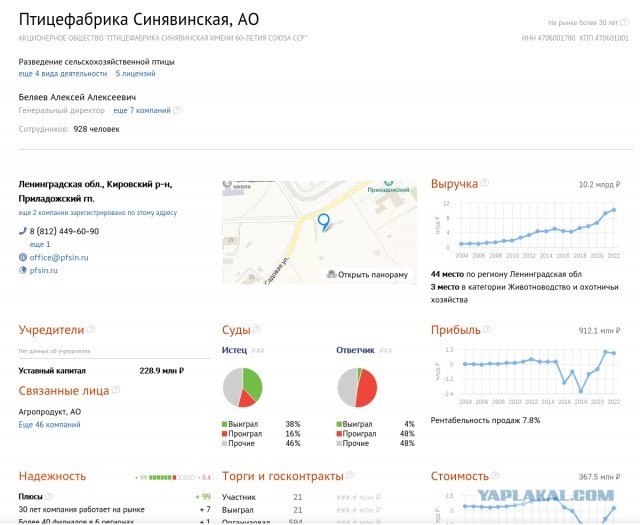The width and height of the screenshot is (640, 525).
Task: Click help icon next to Связанные лица heading
Action: 116,389
